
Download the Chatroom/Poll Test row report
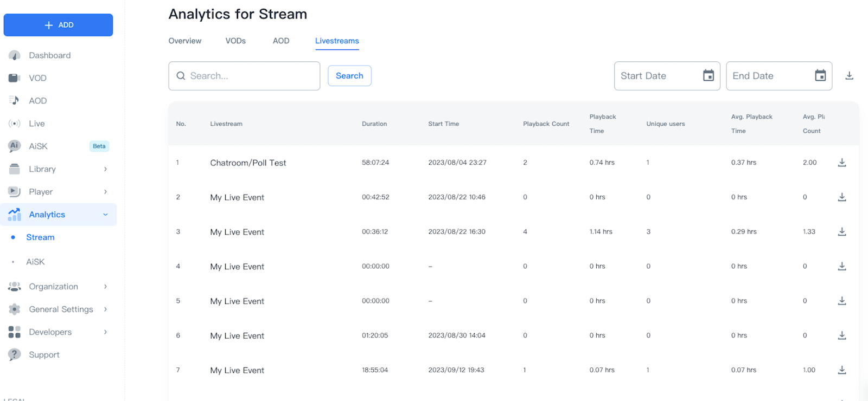841,163
